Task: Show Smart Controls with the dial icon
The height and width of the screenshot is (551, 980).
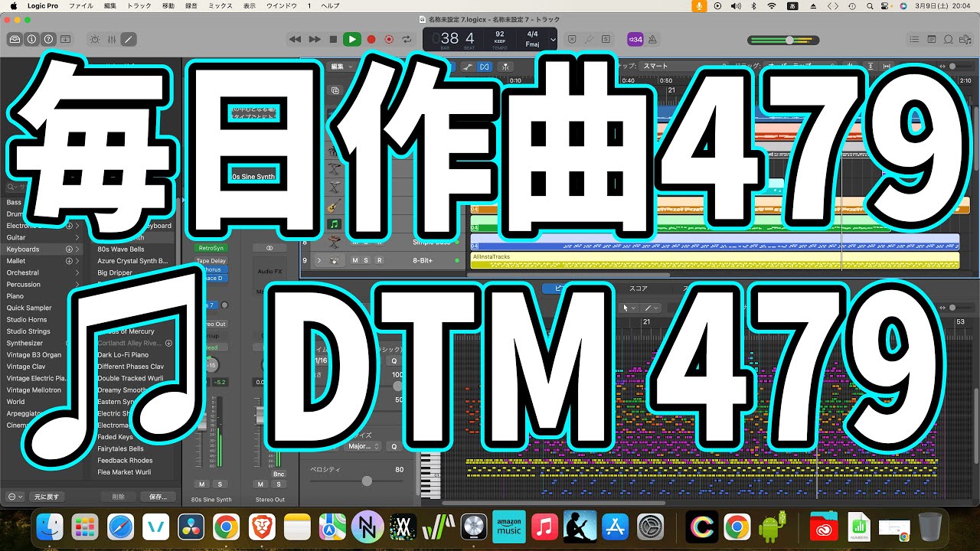Action: click(x=94, y=39)
